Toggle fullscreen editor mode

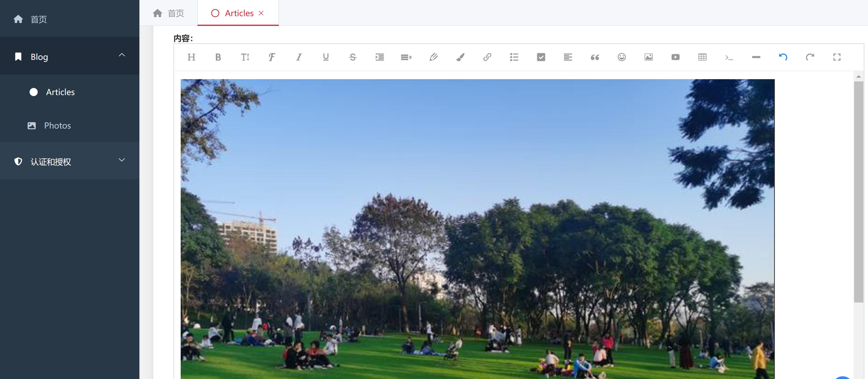click(x=837, y=57)
